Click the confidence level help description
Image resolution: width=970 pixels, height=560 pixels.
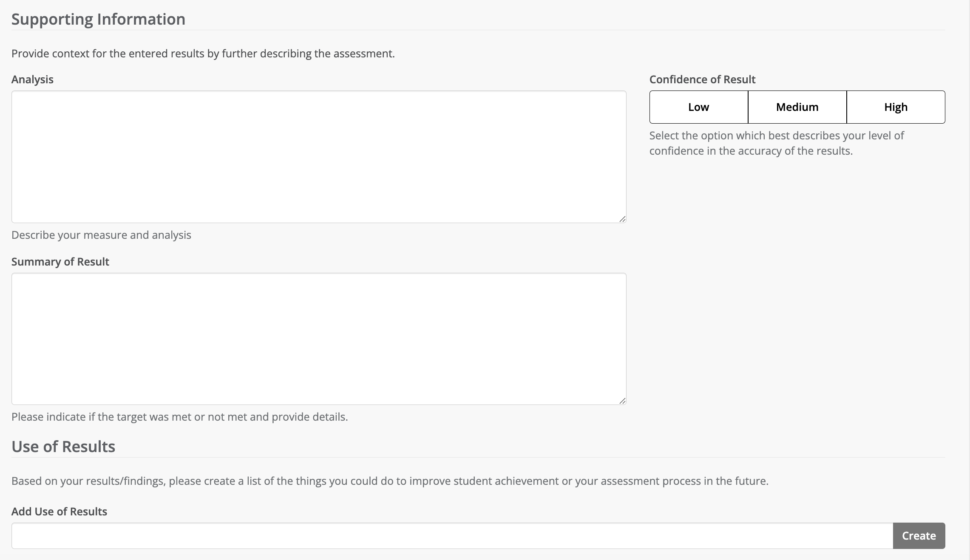(x=776, y=143)
